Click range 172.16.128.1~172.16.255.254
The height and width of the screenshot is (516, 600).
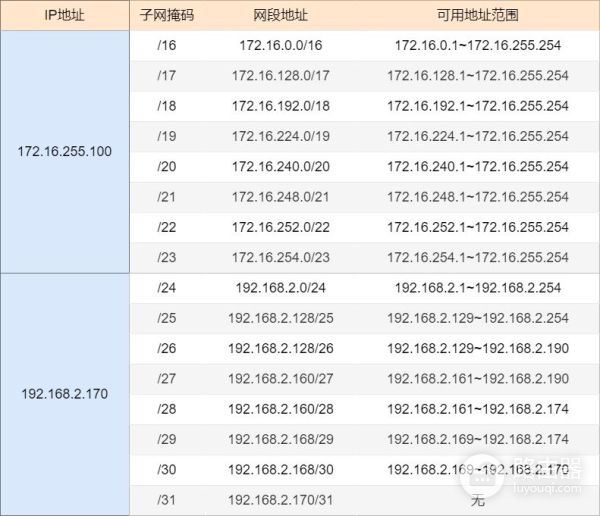(478, 75)
